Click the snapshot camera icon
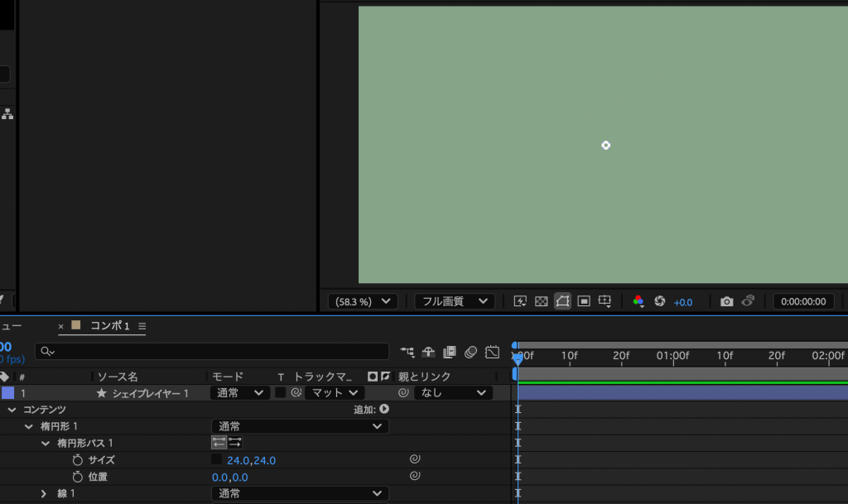 (x=726, y=301)
